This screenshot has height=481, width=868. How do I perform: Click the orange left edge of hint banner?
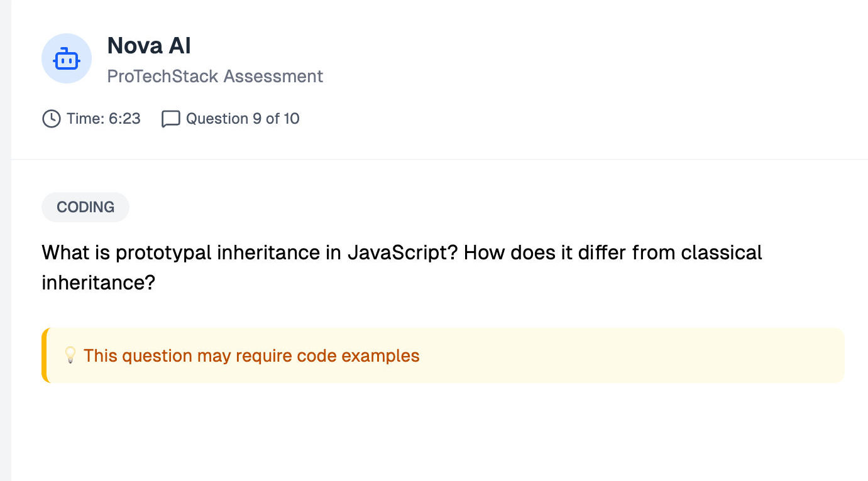tap(45, 355)
